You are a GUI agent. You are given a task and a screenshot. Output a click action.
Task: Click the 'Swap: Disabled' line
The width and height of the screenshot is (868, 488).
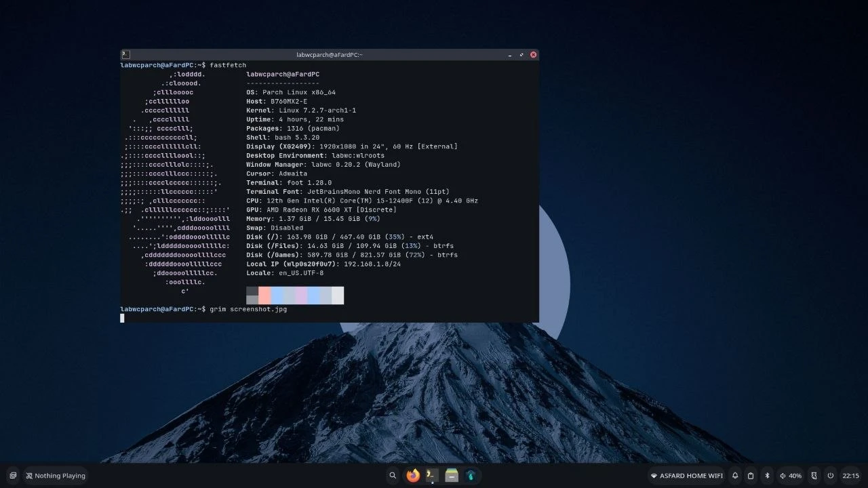pyautogui.click(x=275, y=228)
